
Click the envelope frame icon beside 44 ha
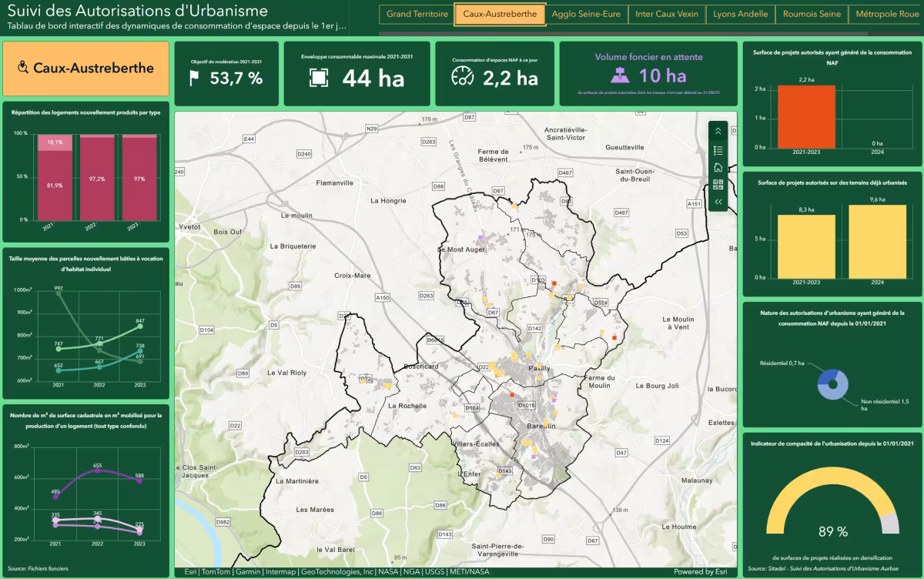point(318,78)
